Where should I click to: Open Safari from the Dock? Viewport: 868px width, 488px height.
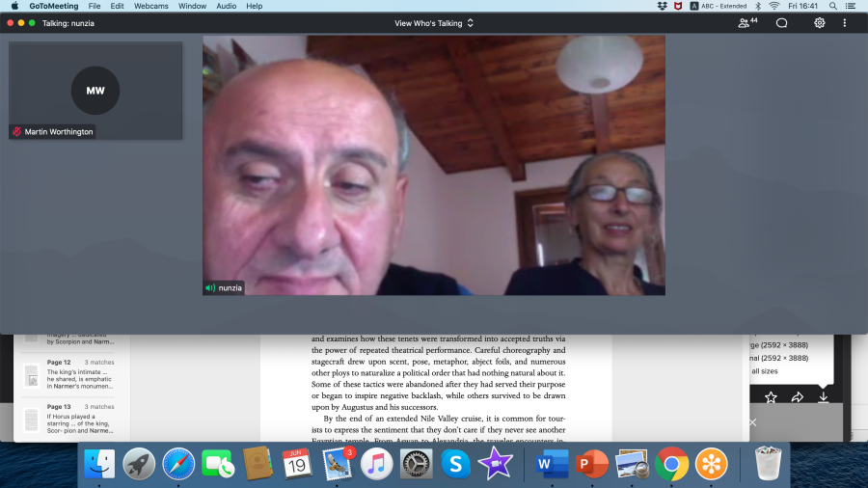coord(178,464)
